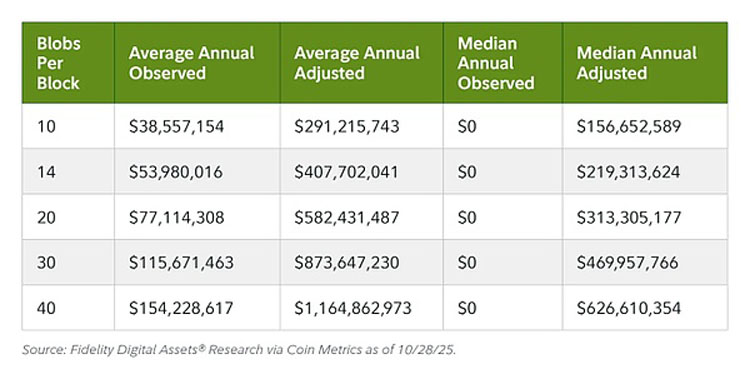This screenshot has width=750, height=379.
Task: Click the $77,114,308 cell
Action: [197, 217]
